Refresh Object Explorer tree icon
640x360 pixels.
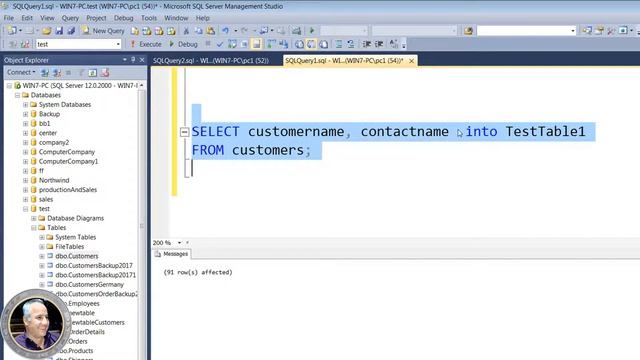(93, 73)
